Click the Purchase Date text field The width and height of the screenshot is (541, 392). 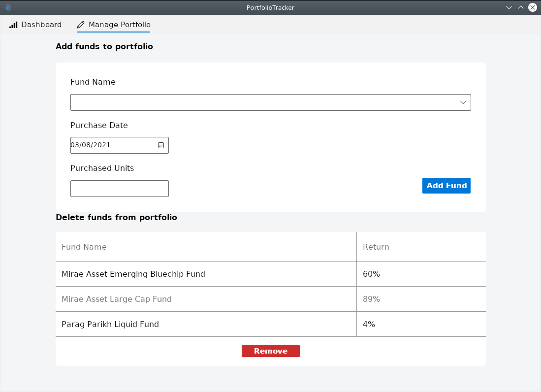(x=112, y=145)
